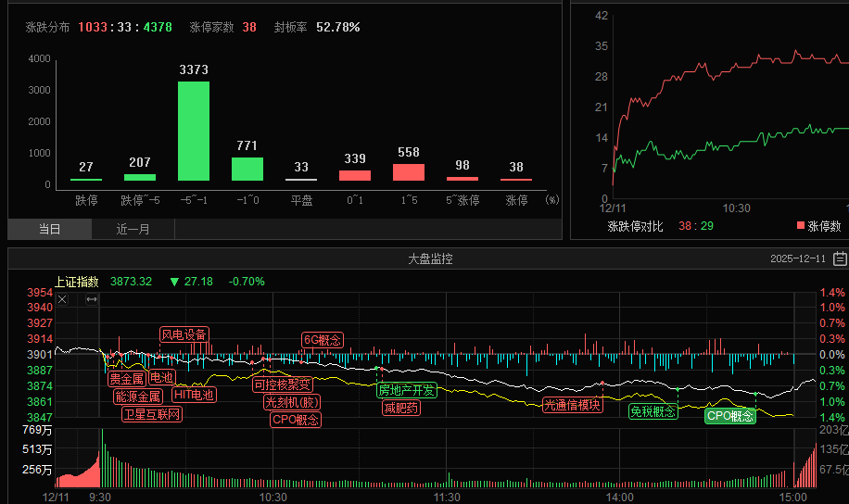Viewport: 849px width, 504px height.
Task: Click the 6G概念 sector tag
Action: [x=323, y=340]
